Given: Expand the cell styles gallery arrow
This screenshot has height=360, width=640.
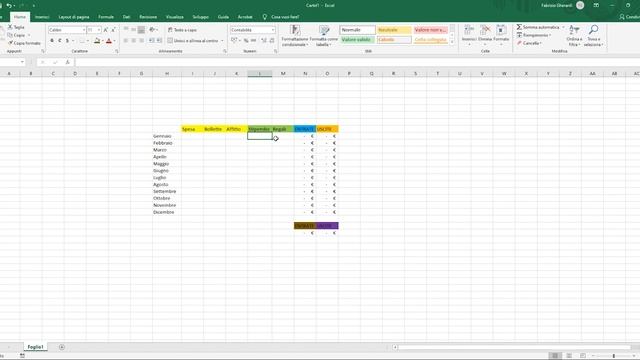Looking at the screenshot, I should [452, 42].
